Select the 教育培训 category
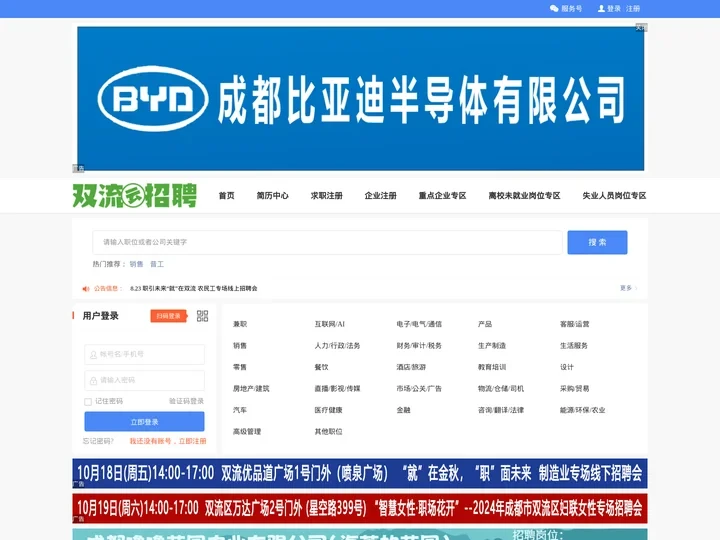Screen dimensions: 720x540 tap(492, 367)
